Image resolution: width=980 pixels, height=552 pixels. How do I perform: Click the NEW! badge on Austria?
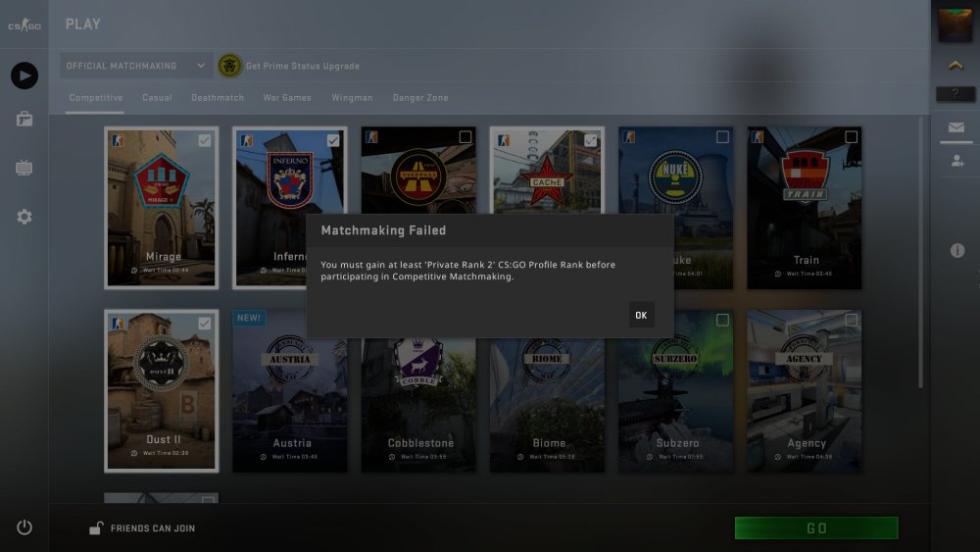(249, 319)
